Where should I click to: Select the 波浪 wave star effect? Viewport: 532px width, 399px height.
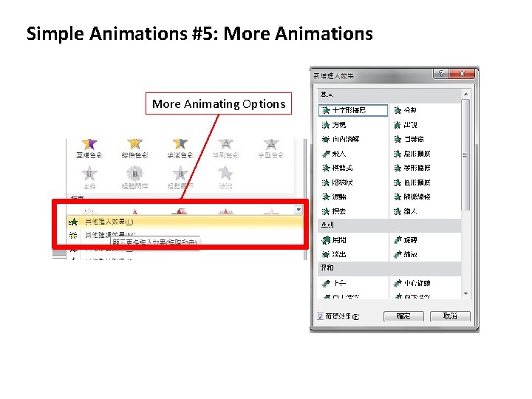[225, 177]
